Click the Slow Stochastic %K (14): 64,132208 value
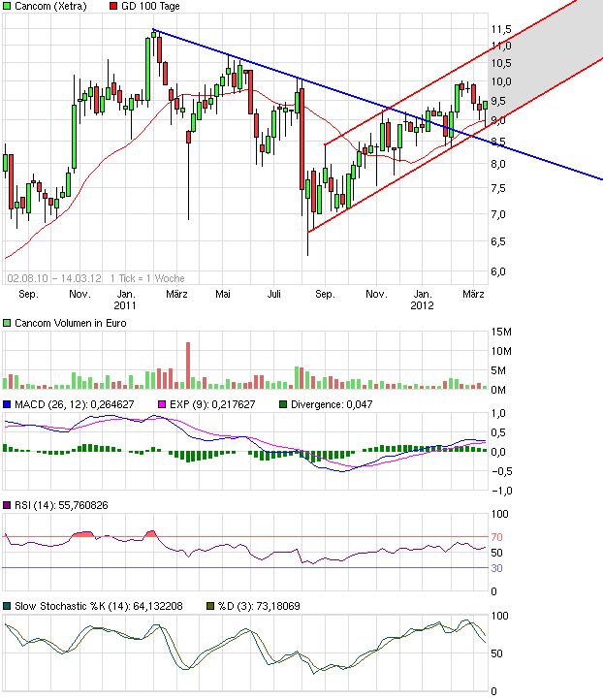603x700 pixels. 99,606
